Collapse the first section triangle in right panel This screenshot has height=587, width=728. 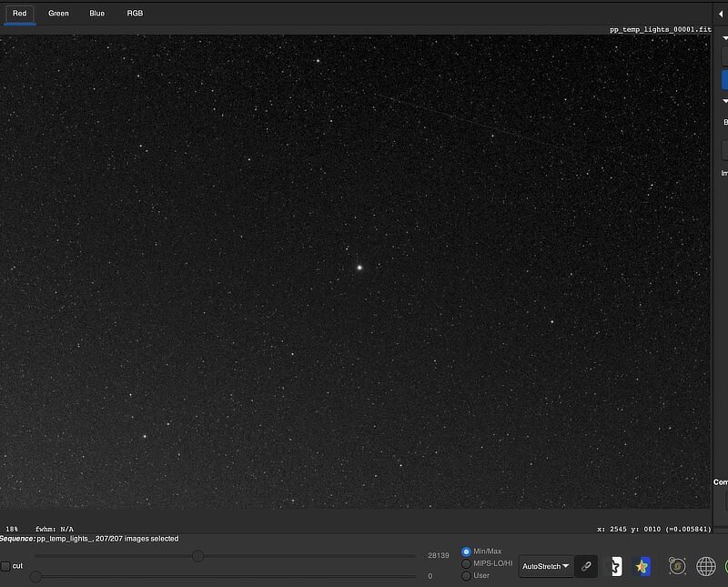point(724,38)
